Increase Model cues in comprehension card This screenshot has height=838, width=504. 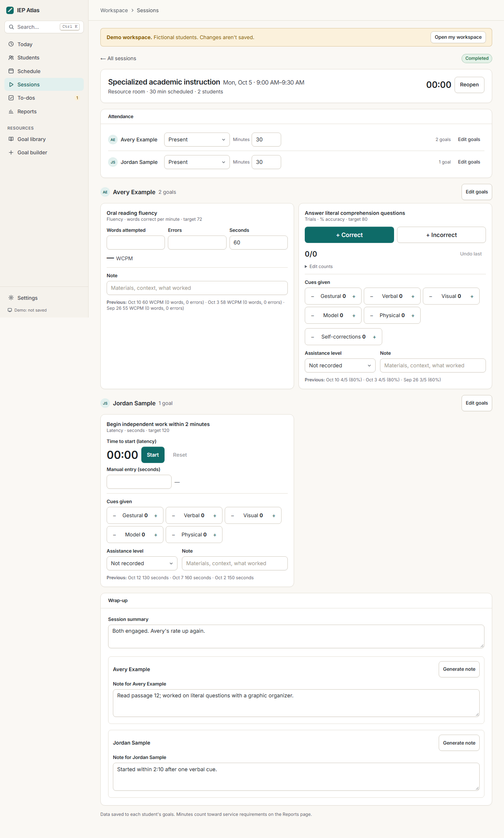tap(354, 316)
